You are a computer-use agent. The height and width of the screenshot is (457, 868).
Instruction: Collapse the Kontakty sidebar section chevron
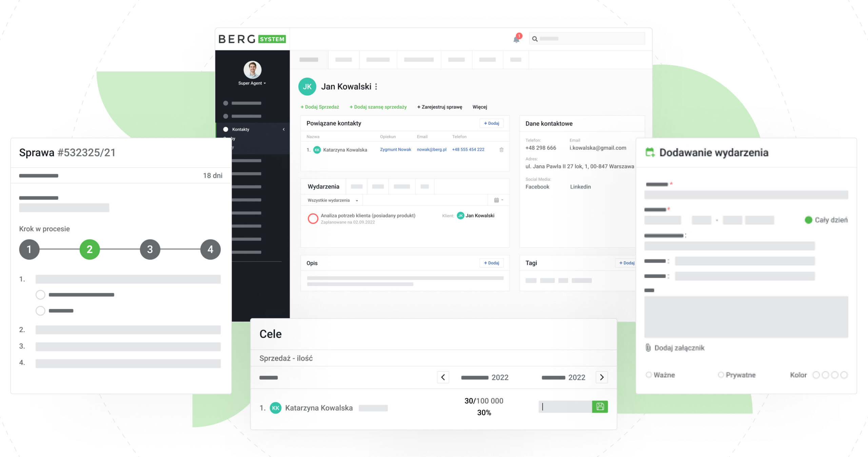pos(284,129)
